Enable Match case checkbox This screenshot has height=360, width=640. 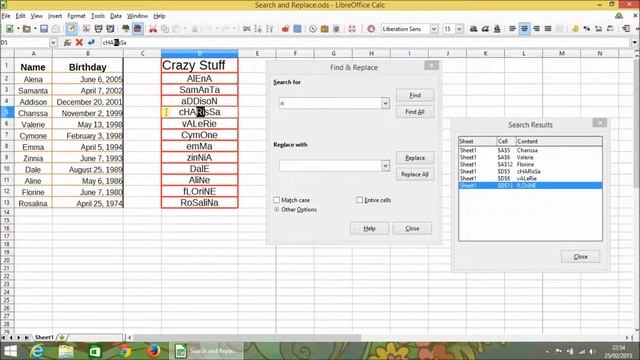[x=276, y=200]
